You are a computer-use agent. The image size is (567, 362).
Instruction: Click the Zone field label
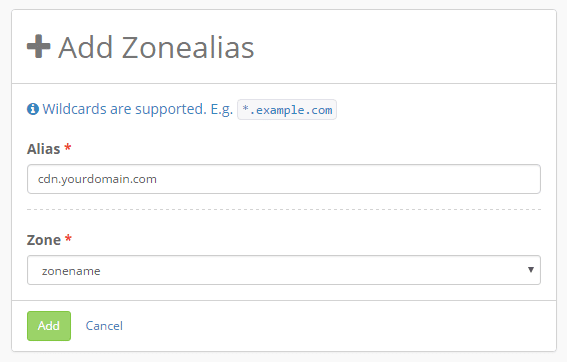(44, 240)
